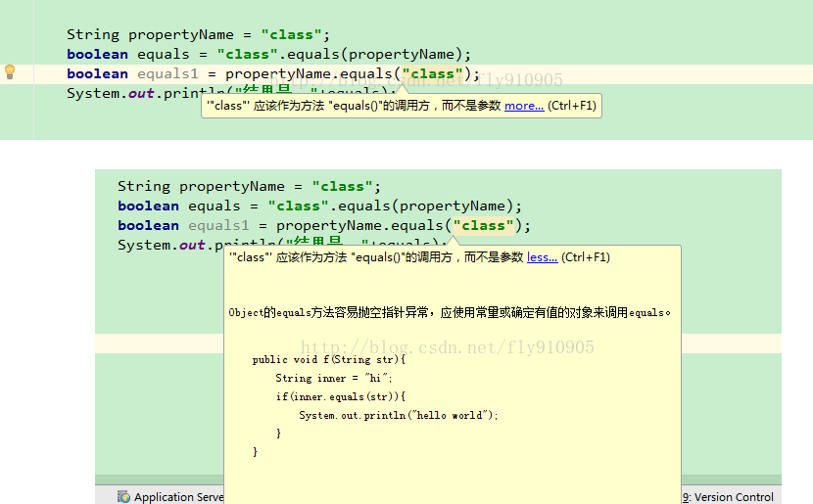This screenshot has height=504, width=813.
Task: Collapse the description with "less..." link
Action: point(542,257)
